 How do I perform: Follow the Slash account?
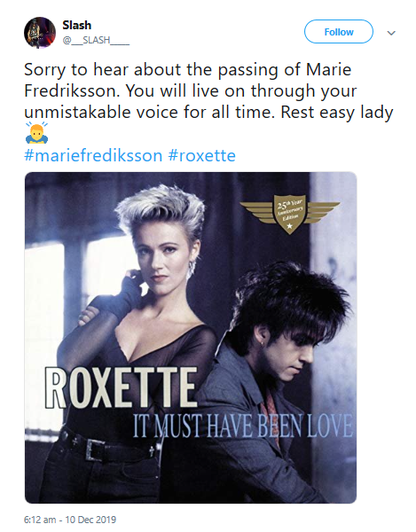point(339,32)
